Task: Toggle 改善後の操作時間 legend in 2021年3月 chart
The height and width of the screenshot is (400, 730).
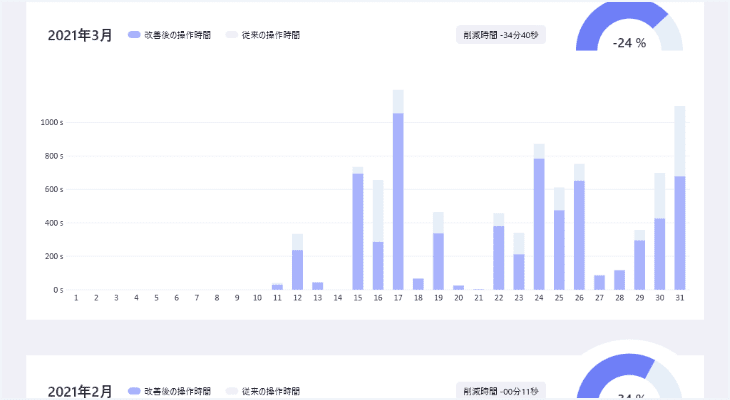Action: tap(169, 35)
